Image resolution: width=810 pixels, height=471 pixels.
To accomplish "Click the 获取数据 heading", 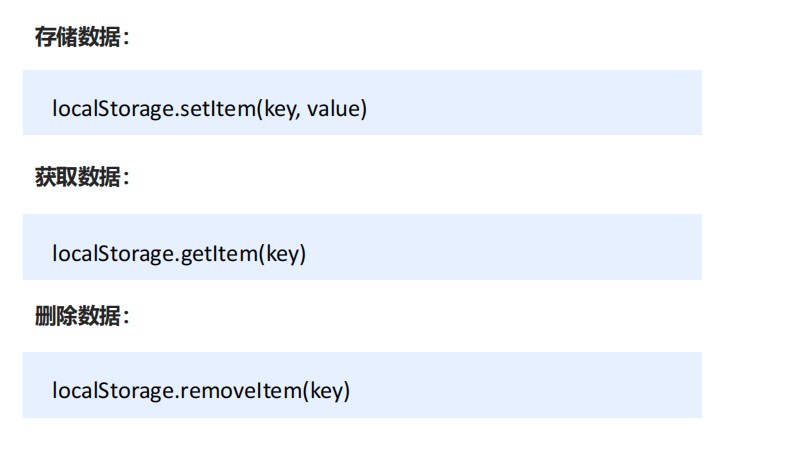I will (x=81, y=178).
